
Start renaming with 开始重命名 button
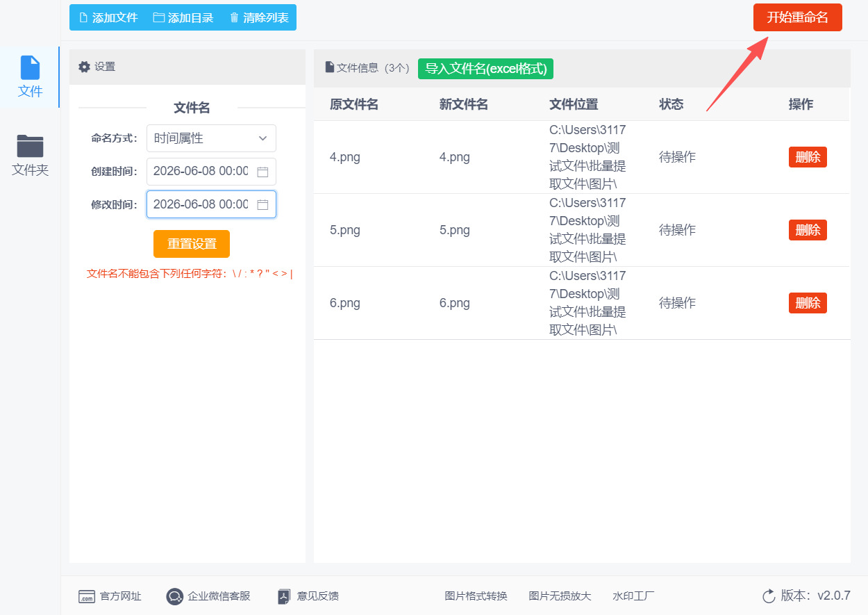pyautogui.click(x=797, y=17)
